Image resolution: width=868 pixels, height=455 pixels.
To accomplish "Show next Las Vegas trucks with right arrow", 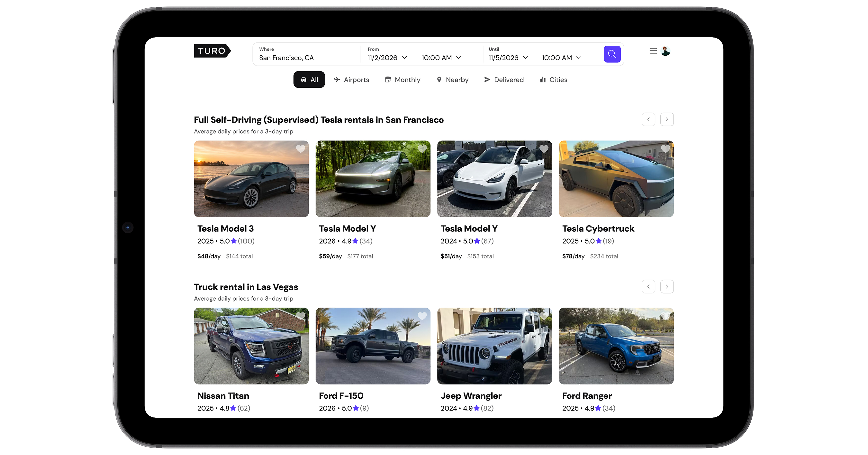I will 666,287.
